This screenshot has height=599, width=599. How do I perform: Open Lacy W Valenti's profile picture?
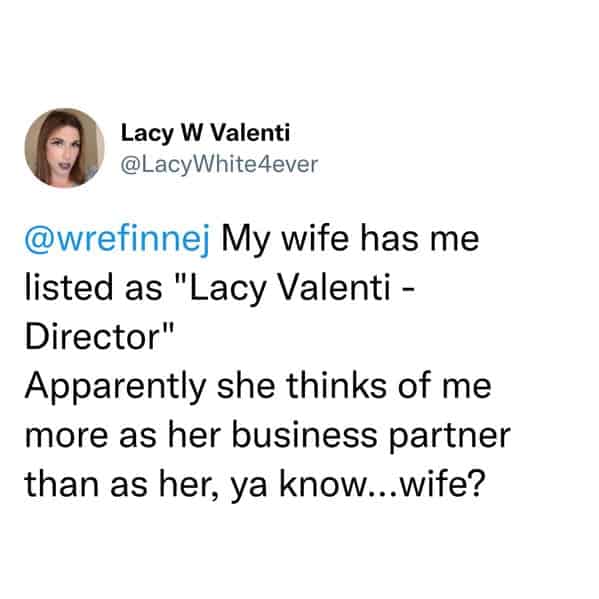(x=64, y=148)
